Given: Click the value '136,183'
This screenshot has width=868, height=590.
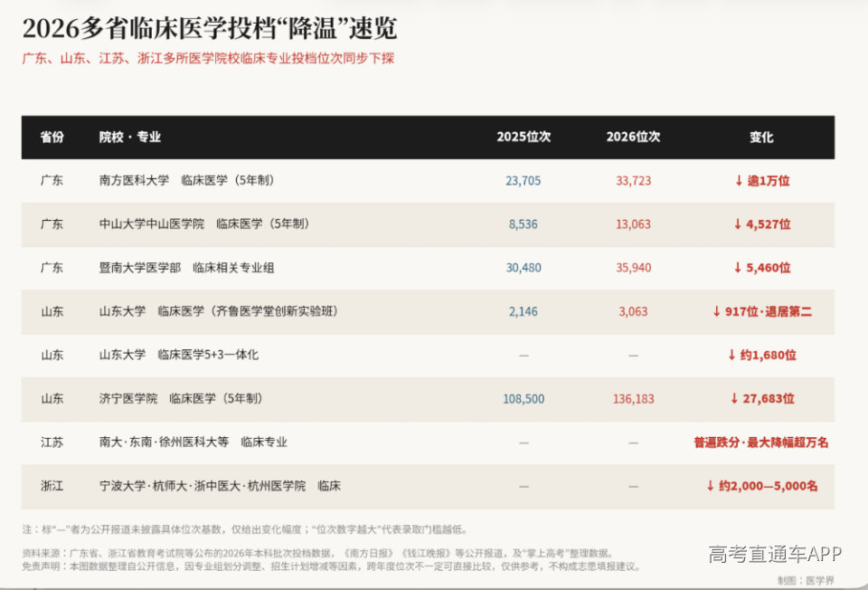Looking at the screenshot, I should click(x=633, y=399).
